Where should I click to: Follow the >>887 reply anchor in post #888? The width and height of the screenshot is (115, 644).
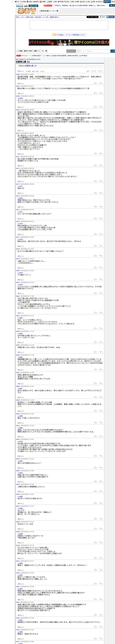pos(20,389)
